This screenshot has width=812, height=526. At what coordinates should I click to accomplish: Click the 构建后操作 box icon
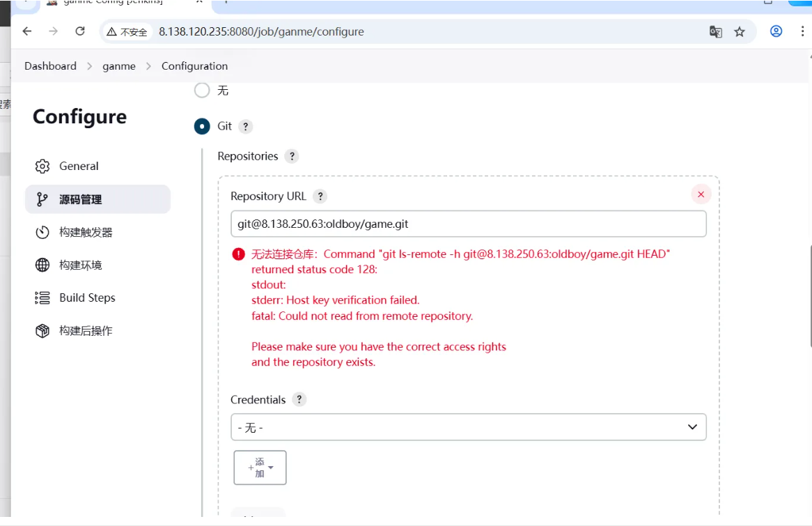42,331
